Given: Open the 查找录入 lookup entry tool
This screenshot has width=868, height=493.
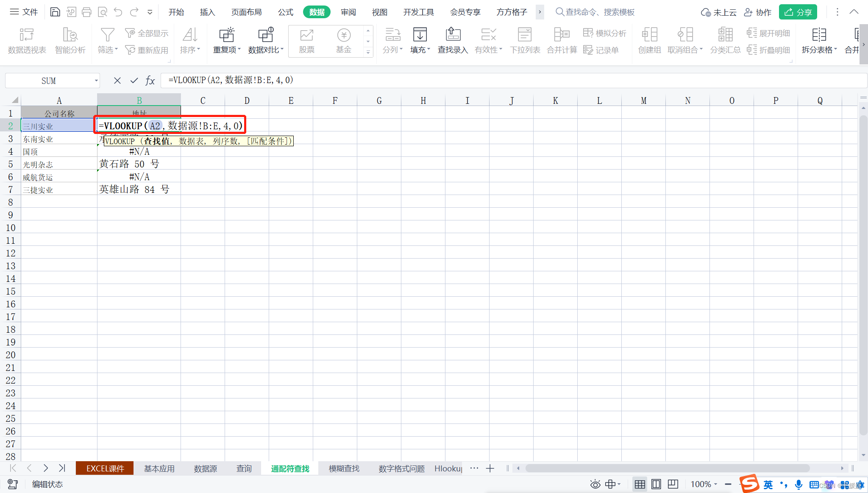Looking at the screenshot, I should 453,41.
